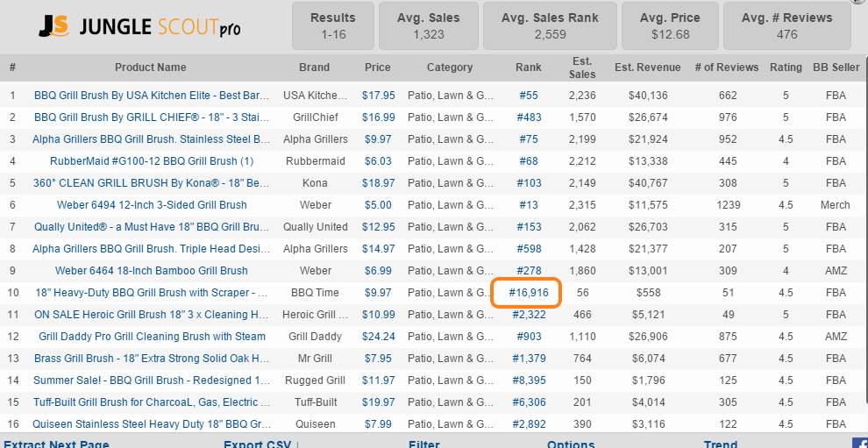Open the RubberMaid #G100-12 BBQ Grill Brush link

point(152,161)
